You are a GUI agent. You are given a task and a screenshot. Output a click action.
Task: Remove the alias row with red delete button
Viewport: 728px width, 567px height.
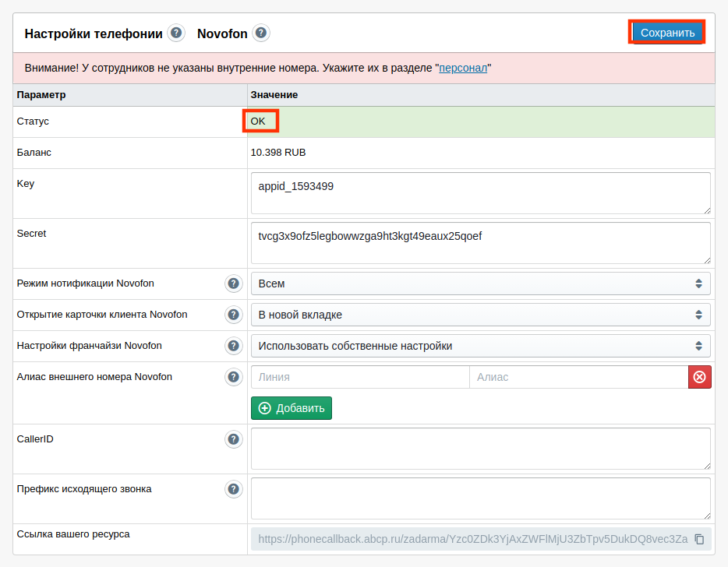[700, 377]
